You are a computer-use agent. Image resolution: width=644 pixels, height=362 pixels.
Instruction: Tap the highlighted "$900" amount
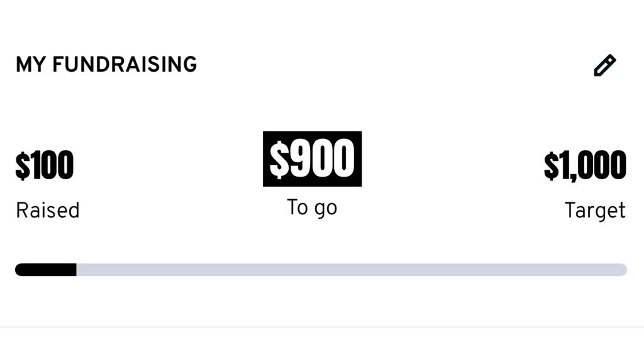312,159
